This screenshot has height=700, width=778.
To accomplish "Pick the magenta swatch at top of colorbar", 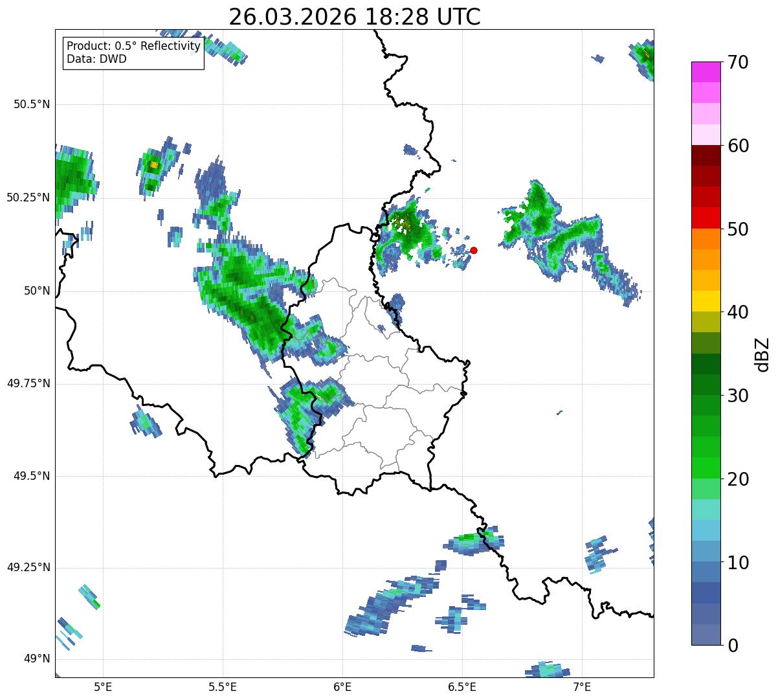I will [x=706, y=72].
